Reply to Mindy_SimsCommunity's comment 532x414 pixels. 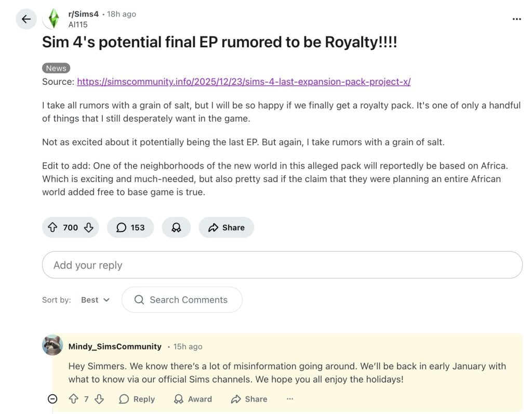(137, 399)
